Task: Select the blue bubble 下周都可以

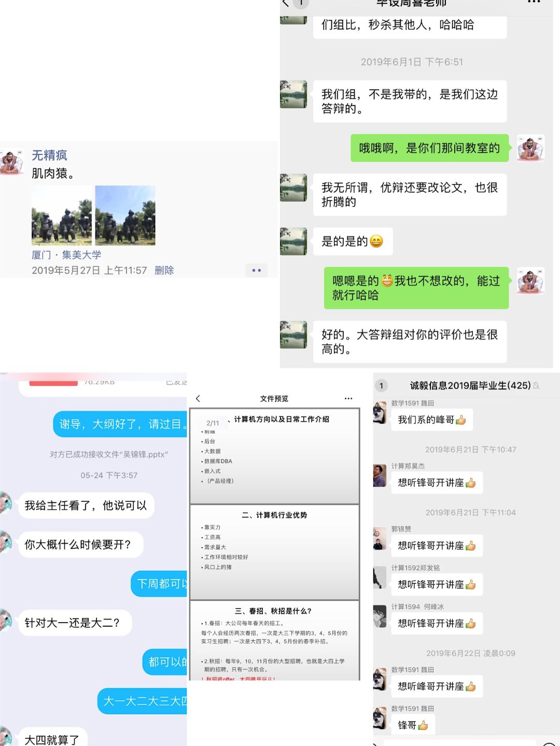Action: click(159, 584)
